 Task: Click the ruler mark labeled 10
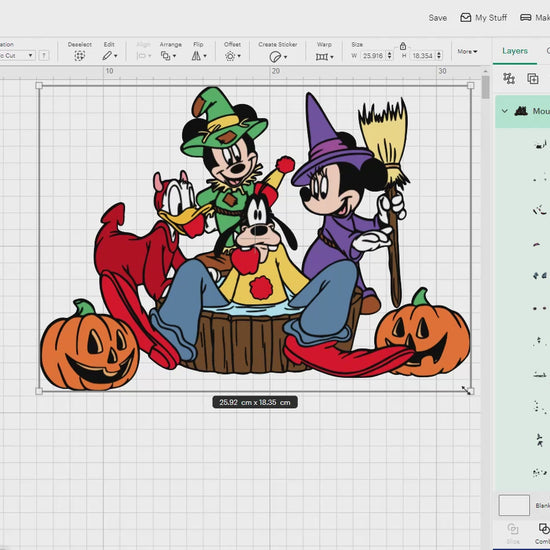109,71
